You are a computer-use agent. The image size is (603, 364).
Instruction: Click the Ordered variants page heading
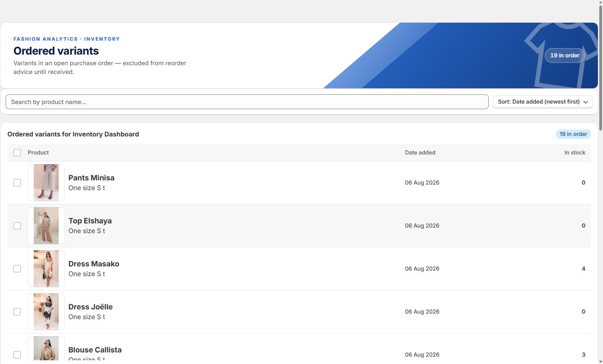(x=56, y=51)
